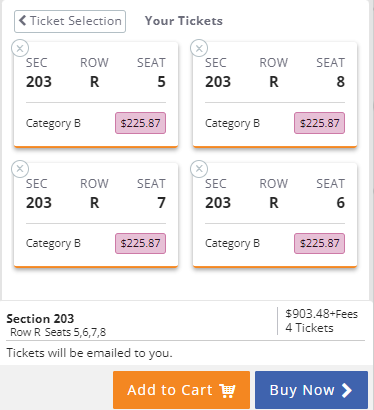Select the ticket card for seat 6
Screen dimensions: 374x410
[x=275, y=215]
